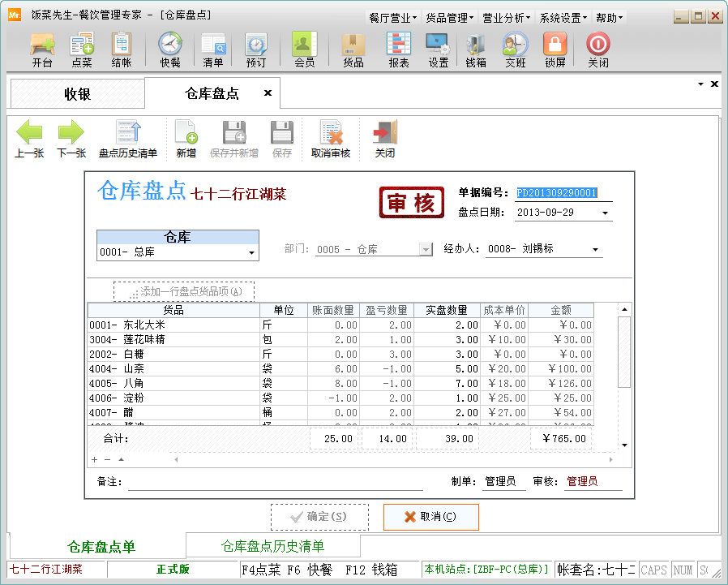Click 新增 to create a new stocktake

187,136
